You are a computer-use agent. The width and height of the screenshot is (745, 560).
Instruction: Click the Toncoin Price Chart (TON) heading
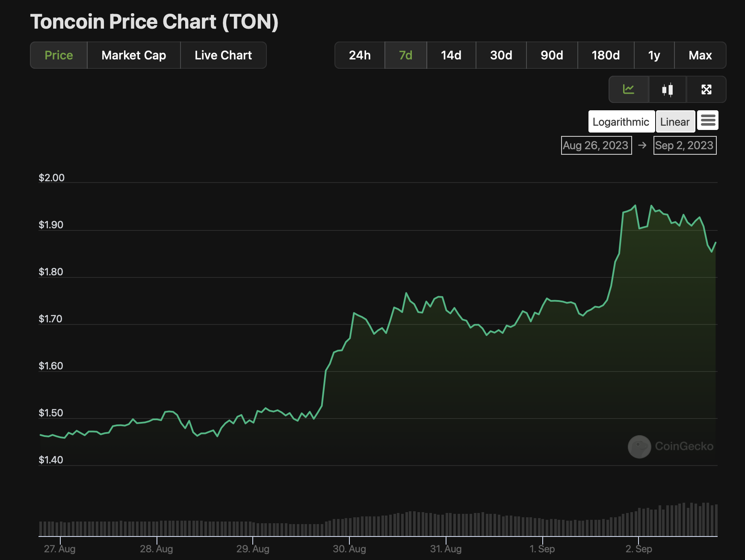(x=154, y=22)
